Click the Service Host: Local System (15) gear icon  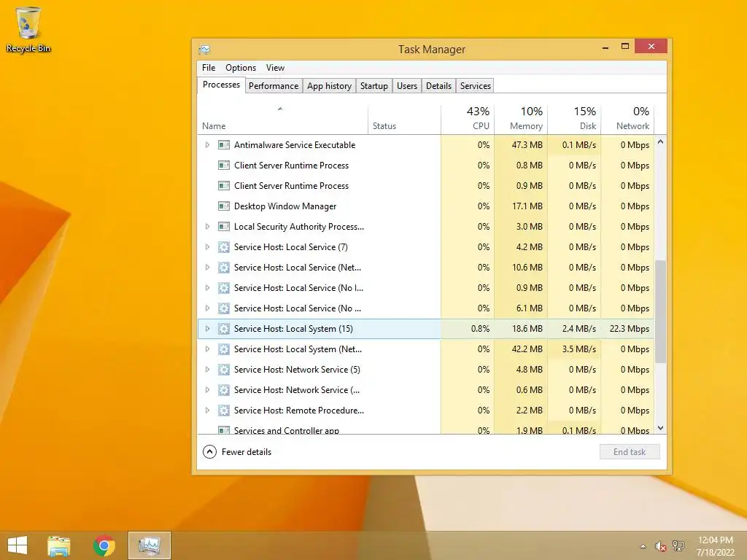[x=223, y=329]
